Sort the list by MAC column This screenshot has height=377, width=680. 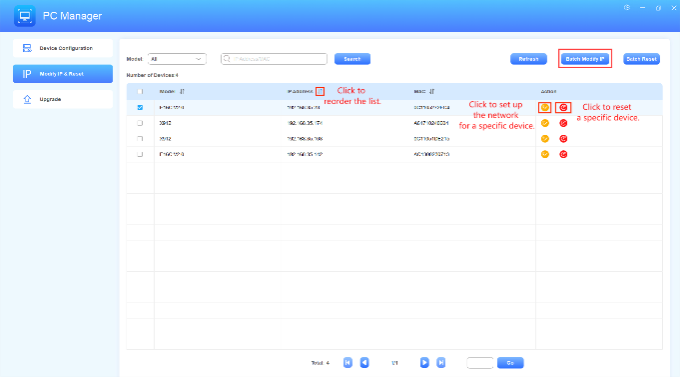[x=432, y=92]
